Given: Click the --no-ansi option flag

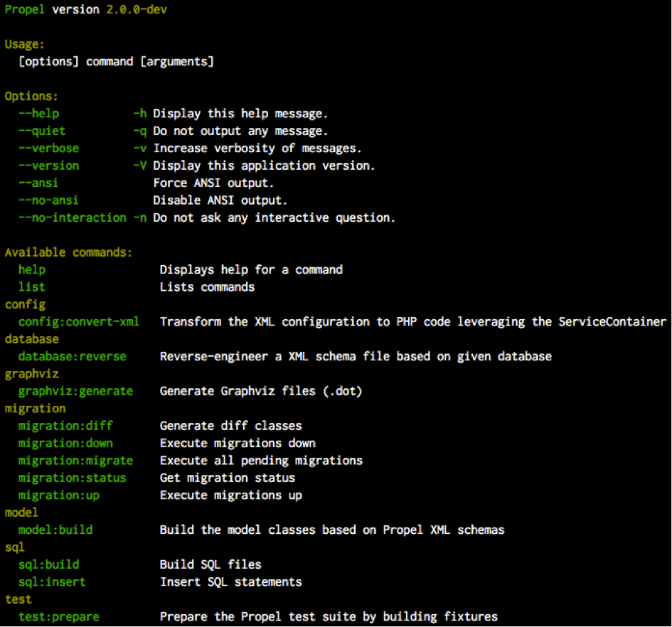Looking at the screenshot, I should pyautogui.click(x=48, y=200).
